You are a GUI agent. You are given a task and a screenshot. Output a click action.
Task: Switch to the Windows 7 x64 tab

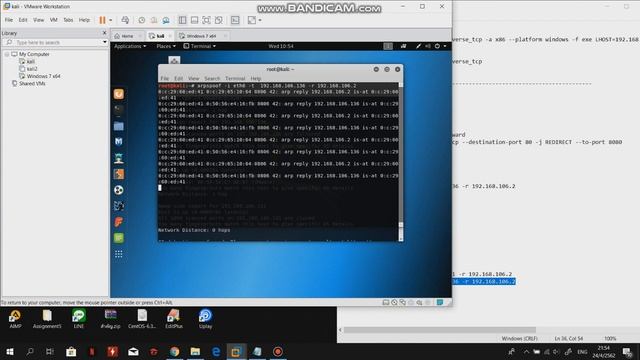click(201, 36)
